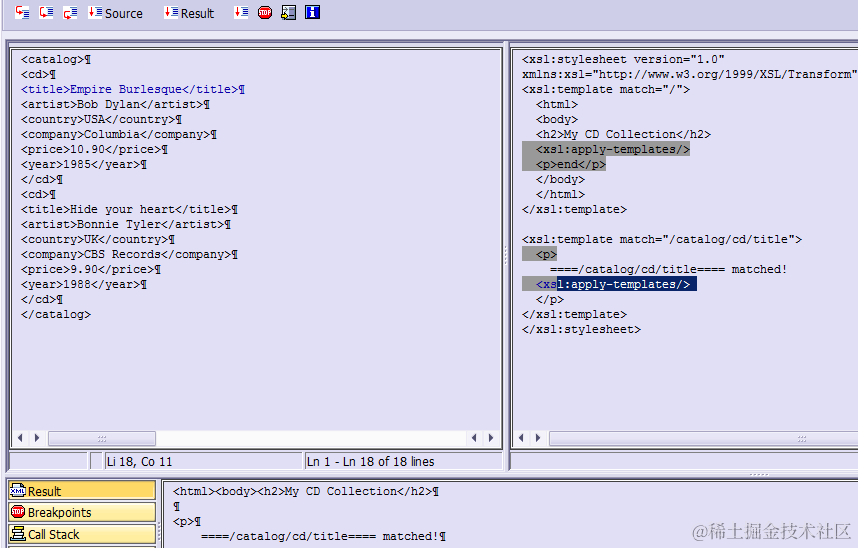Click the closing </catalog> tag line

(x=56, y=314)
